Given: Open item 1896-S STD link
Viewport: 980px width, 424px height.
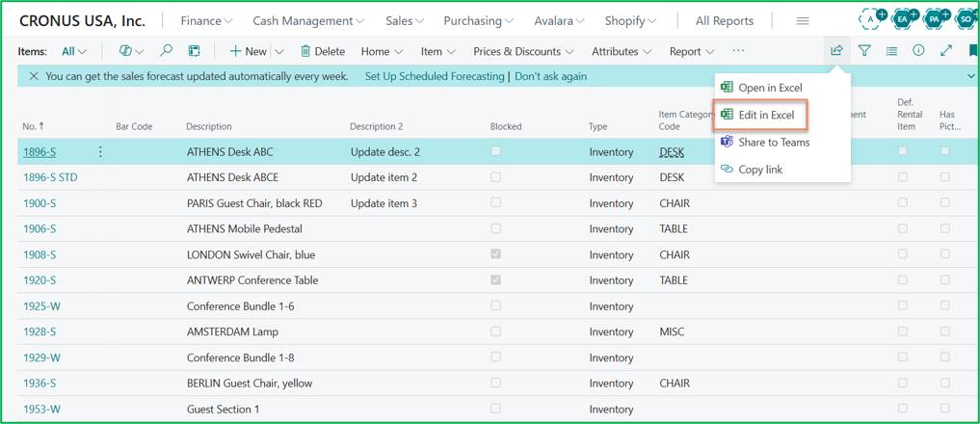Looking at the screenshot, I should tap(51, 177).
